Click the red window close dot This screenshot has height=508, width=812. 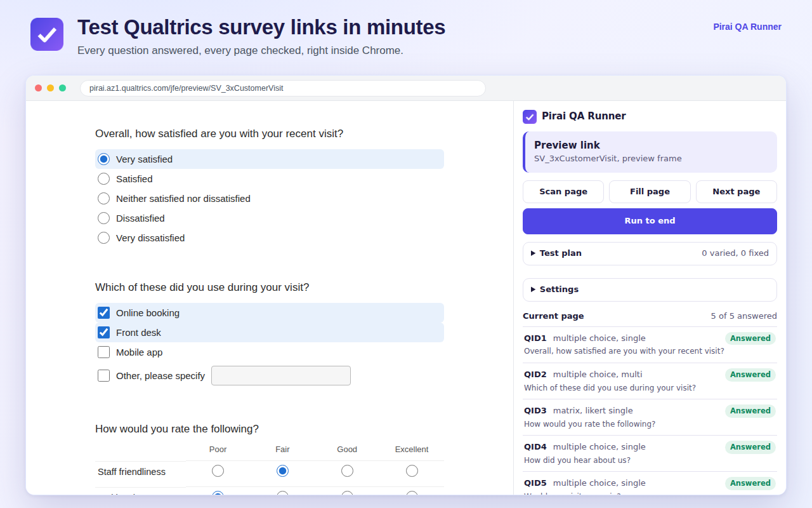(x=39, y=88)
